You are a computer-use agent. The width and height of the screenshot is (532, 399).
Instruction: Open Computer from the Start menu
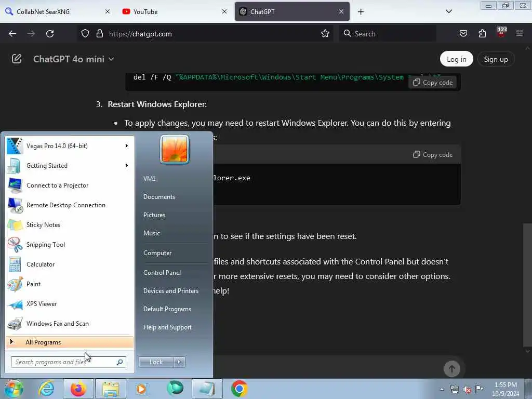(157, 253)
